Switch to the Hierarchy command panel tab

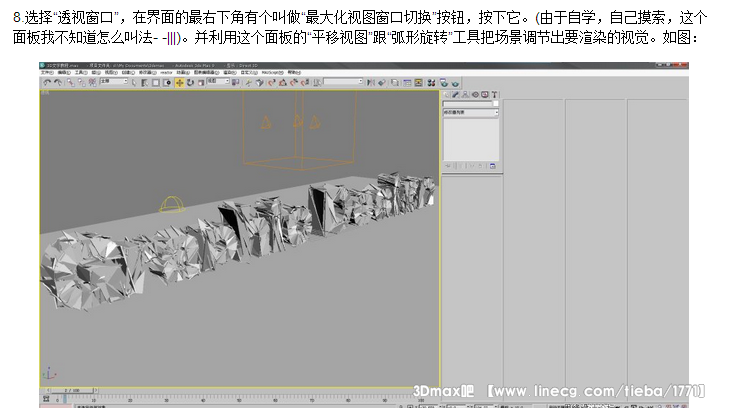pyautogui.click(x=465, y=94)
